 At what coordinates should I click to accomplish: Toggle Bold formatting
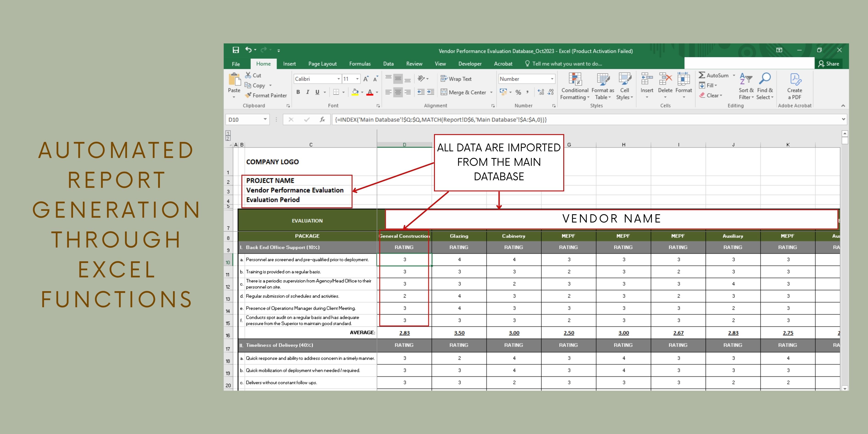click(x=298, y=92)
